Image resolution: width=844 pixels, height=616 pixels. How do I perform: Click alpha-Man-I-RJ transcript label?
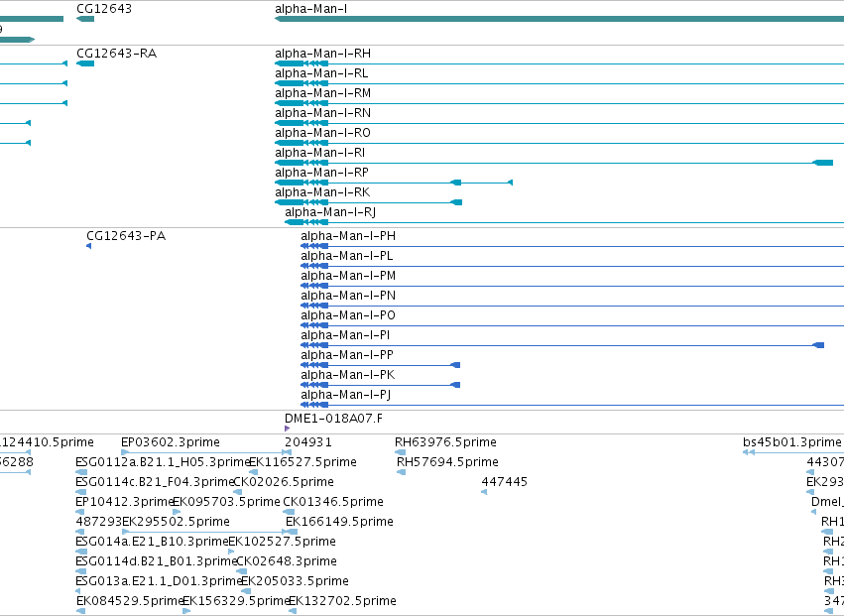(330, 212)
